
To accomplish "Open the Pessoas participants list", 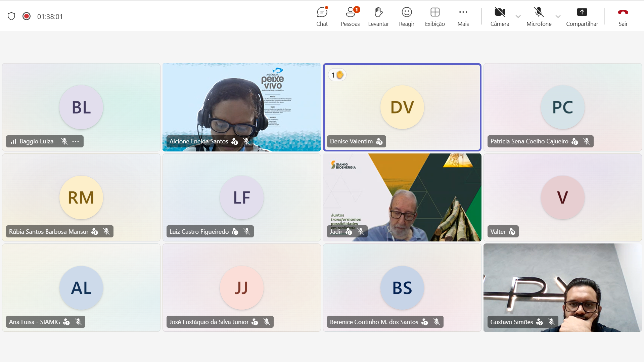I will coord(350,16).
